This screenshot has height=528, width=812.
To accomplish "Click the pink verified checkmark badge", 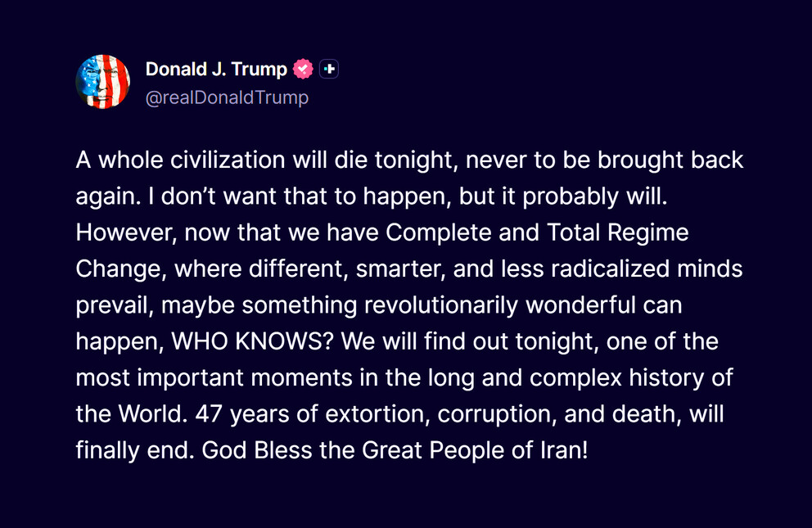I will [304, 70].
